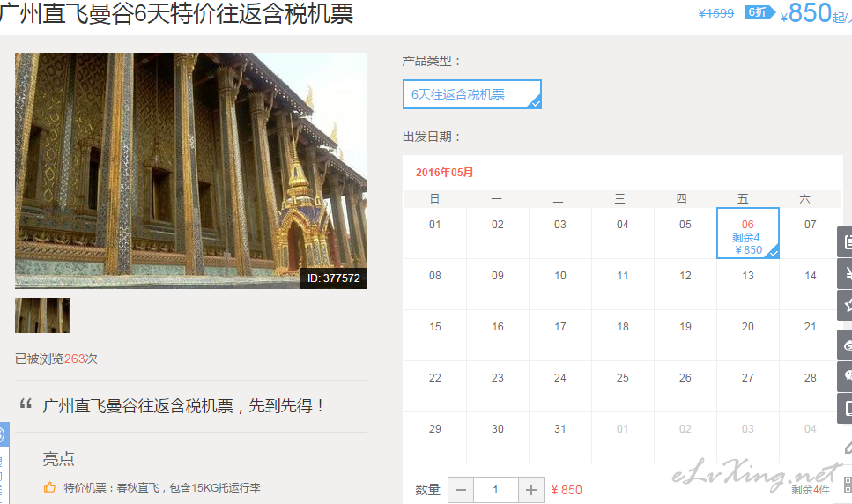Click the crossed-out ¥1599 original price

[715, 13]
